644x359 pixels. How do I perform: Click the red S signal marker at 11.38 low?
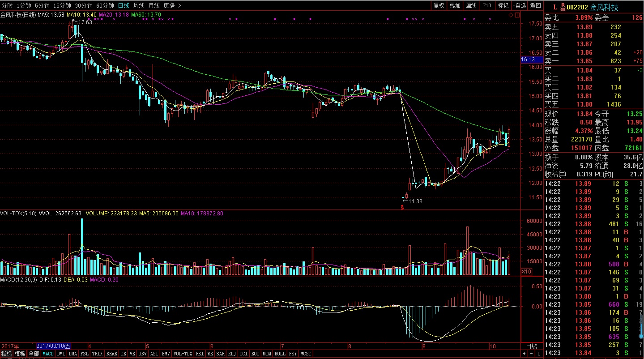[x=402, y=207]
